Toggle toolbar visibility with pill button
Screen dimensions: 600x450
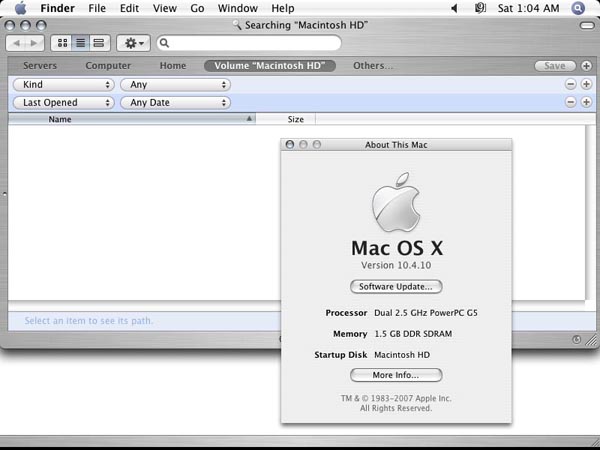(587, 26)
